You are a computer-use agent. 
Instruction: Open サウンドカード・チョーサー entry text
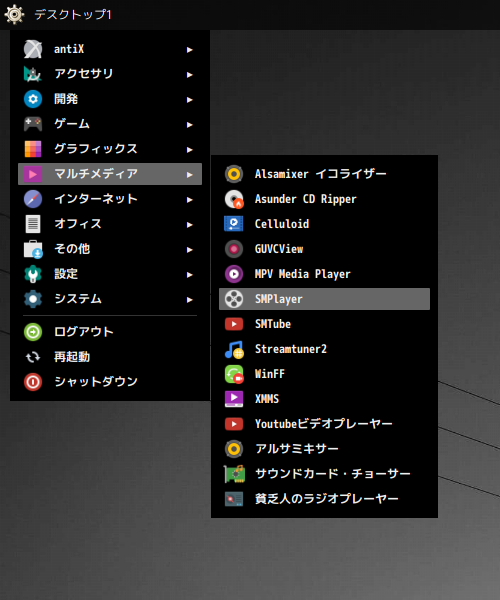pyautogui.click(x=332, y=474)
